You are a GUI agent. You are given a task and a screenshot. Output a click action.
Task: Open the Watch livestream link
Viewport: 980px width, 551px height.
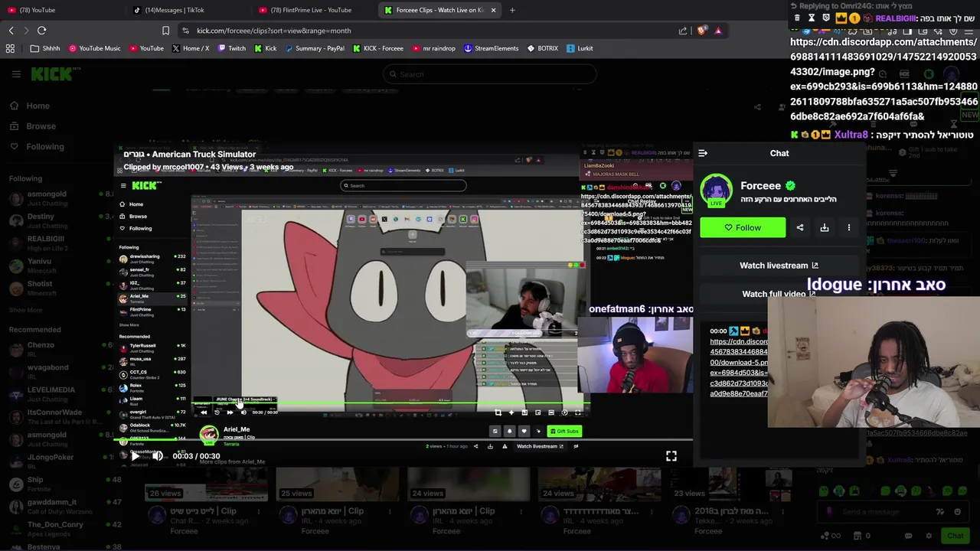click(779, 266)
